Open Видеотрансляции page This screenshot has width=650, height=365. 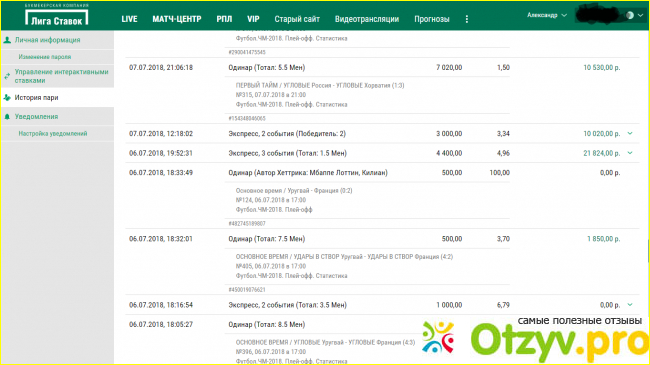pos(367,19)
